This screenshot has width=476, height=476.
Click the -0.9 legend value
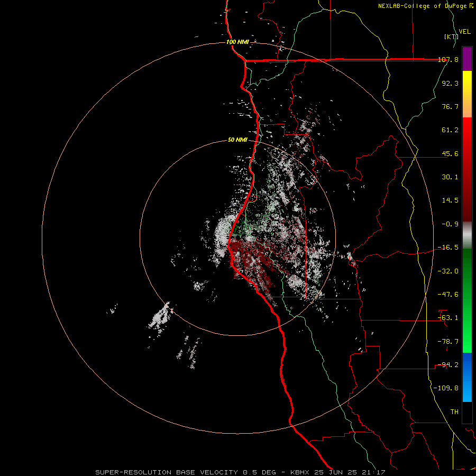click(450, 224)
